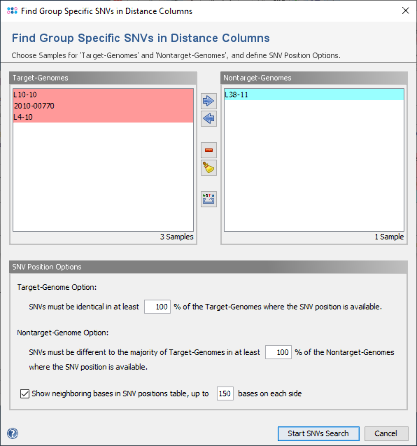This screenshot has height=446, width=417.
Task: Toggle Show neighboring bases checkbox
Action: point(25,394)
